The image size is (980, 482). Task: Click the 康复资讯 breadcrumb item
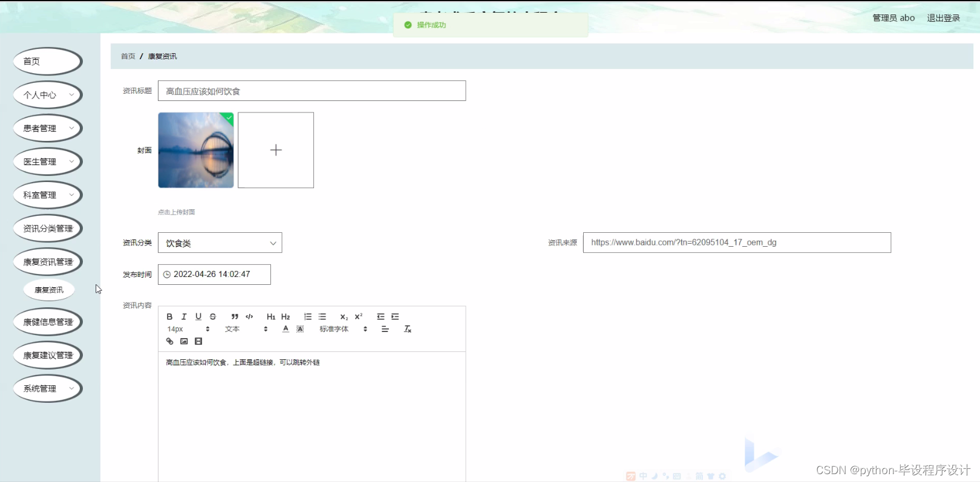[163, 56]
